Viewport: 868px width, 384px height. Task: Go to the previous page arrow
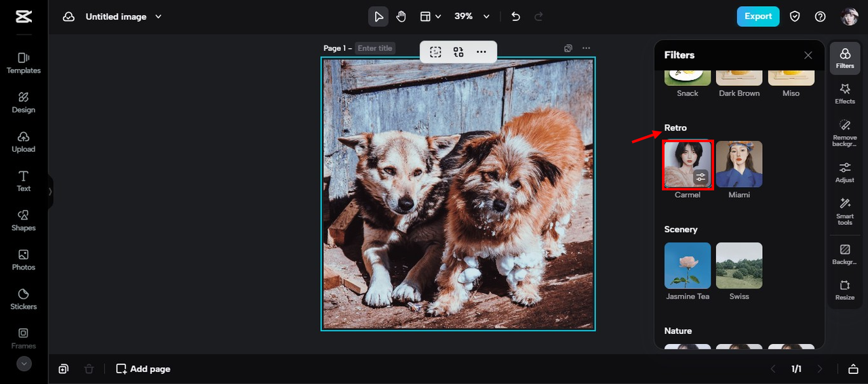[772, 369]
